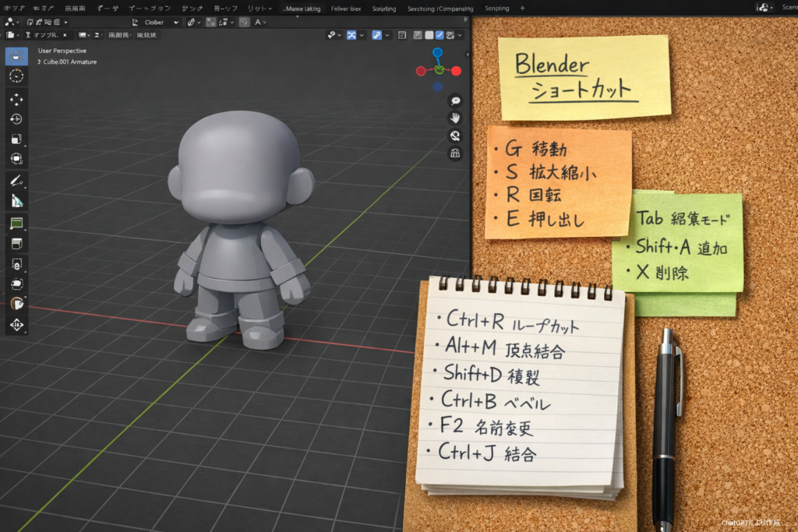
Task: Activate the Measure ruler tool
Action: pos(16,201)
